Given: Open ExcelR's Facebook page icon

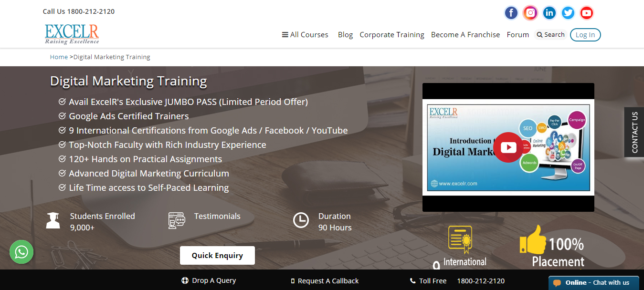Looking at the screenshot, I should tap(511, 13).
